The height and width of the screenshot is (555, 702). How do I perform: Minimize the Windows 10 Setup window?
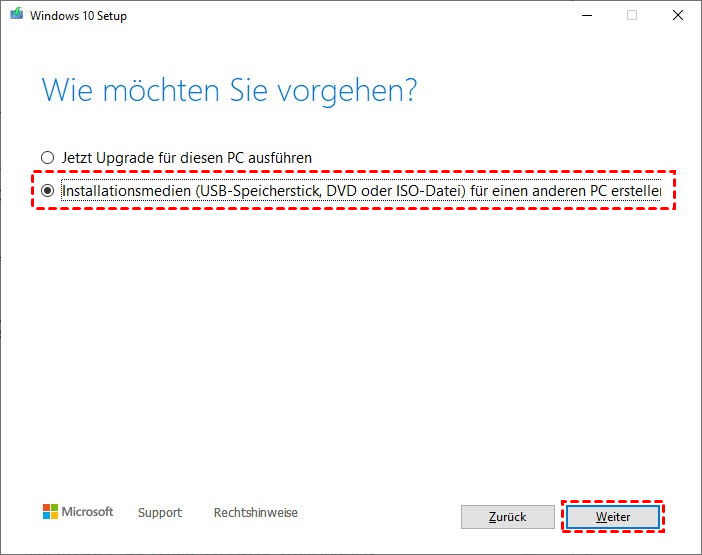coord(587,15)
